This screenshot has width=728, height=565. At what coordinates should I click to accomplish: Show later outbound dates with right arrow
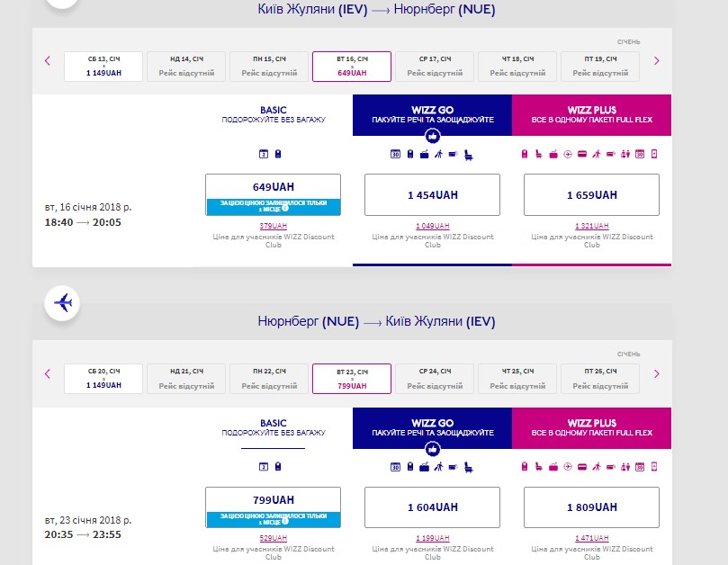[x=656, y=61]
